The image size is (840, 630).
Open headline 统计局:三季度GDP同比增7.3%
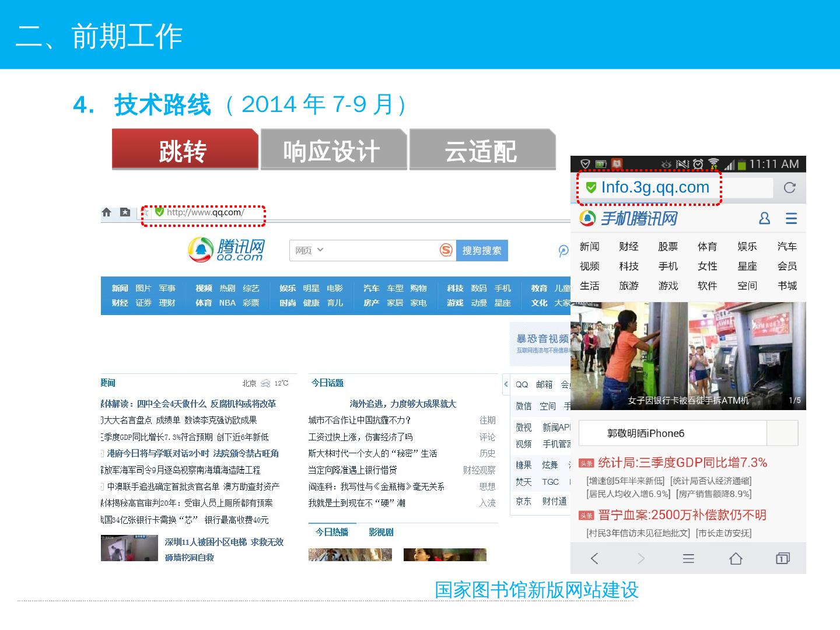point(682,463)
